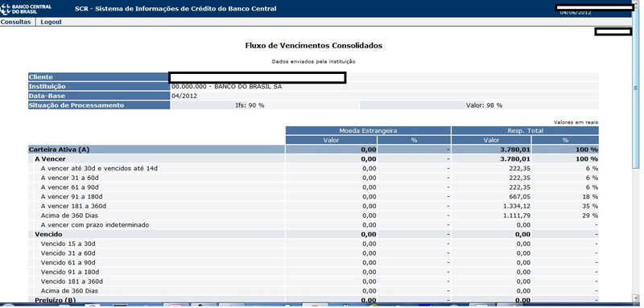The width and height of the screenshot is (644, 308).
Task: Click the Valor: 98 % value
Action: point(484,105)
